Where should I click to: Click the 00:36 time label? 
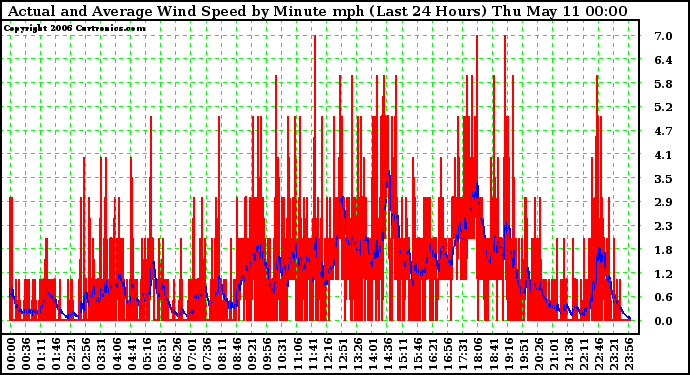pos(26,353)
